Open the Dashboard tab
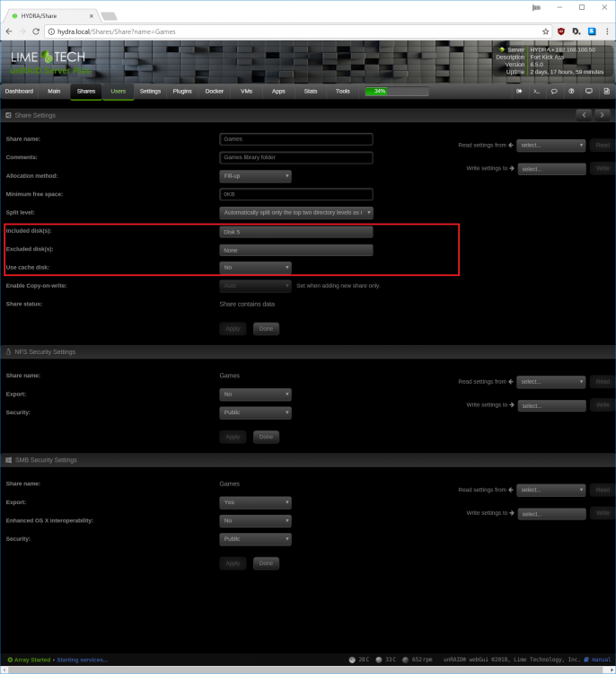The height and width of the screenshot is (674, 616). (19, 91)
